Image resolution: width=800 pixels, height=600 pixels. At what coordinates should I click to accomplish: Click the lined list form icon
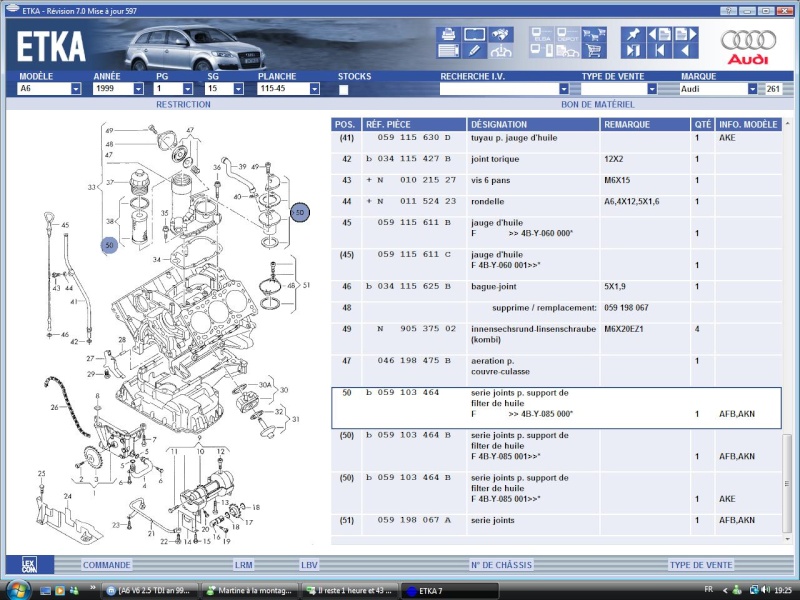coord(448,51)
